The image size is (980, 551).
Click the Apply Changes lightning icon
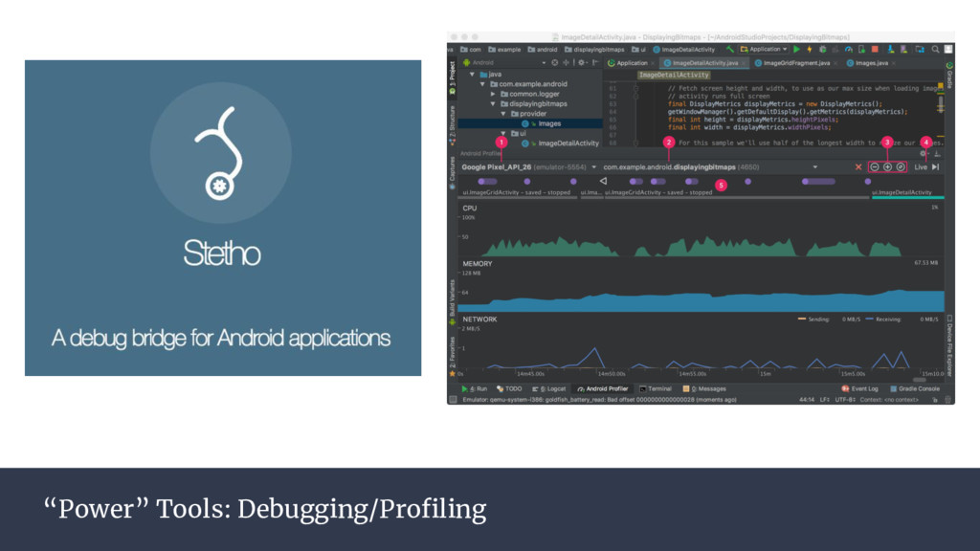tap(810, 50)
